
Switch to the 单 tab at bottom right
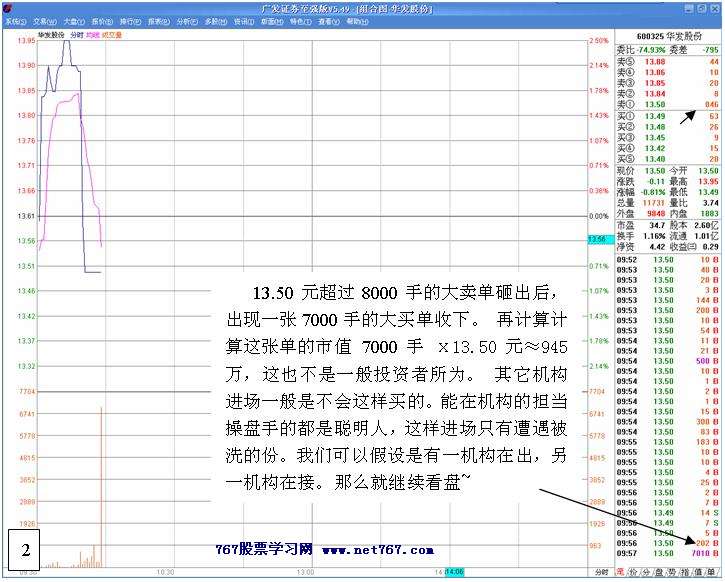(x=714, y=571)
